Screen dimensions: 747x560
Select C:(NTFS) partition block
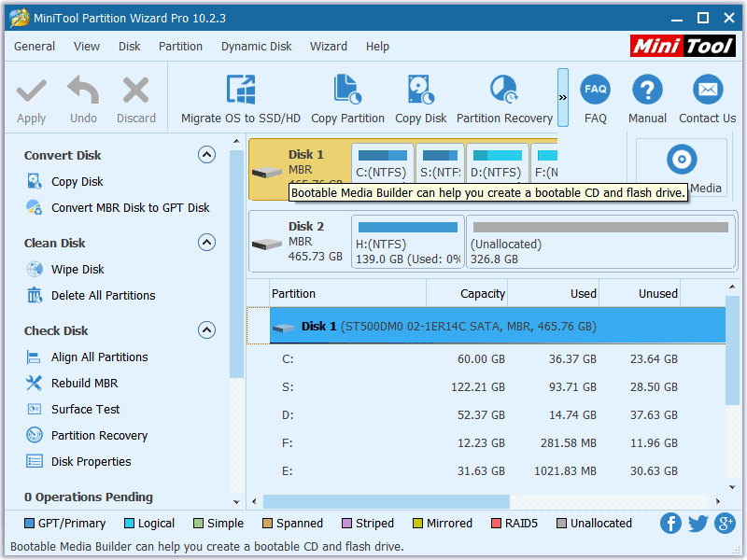(382, 163)
